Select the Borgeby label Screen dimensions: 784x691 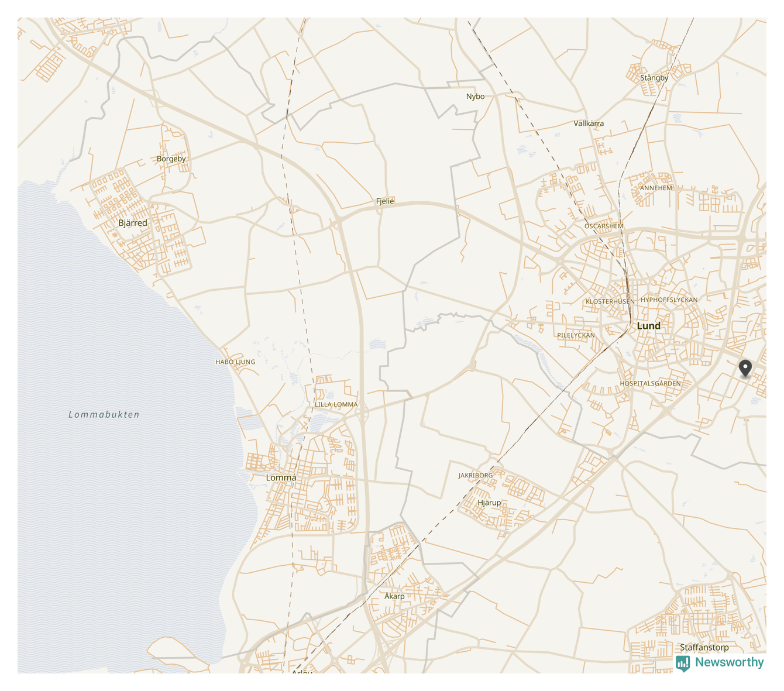(x=171, y=159)
